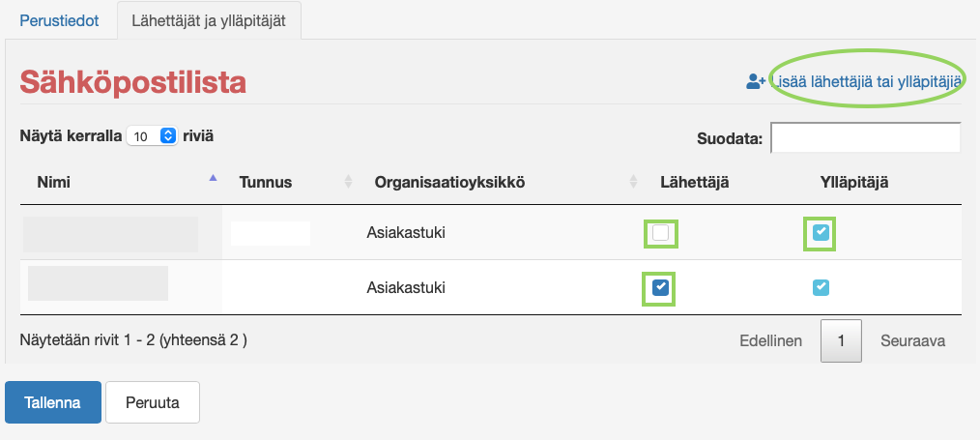Screen dimensions: 980x440
Task: Click the Tallenna button
Action: (x=52, y=403)
